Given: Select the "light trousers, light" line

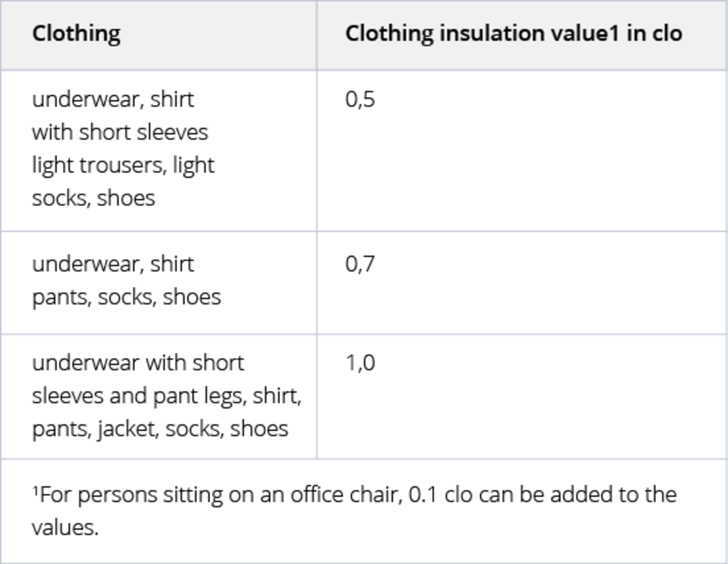Looking at the screenshot, I should pos(123,165).
